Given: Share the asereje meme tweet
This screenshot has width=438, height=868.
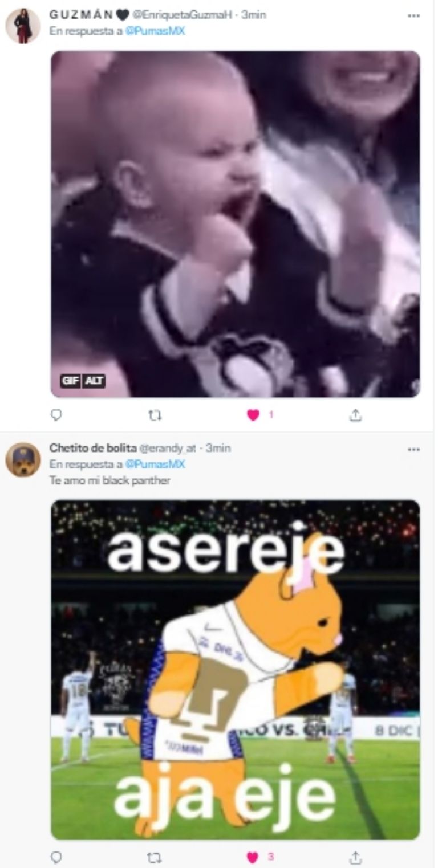Looking at the screenshot, I should [355, 857].
